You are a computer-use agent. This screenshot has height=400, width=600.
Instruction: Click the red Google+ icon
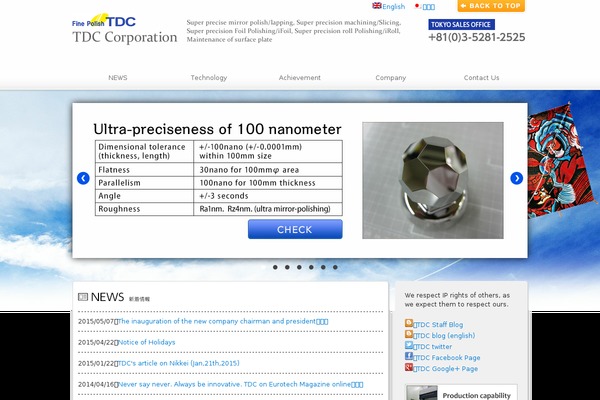click(409, 367)
